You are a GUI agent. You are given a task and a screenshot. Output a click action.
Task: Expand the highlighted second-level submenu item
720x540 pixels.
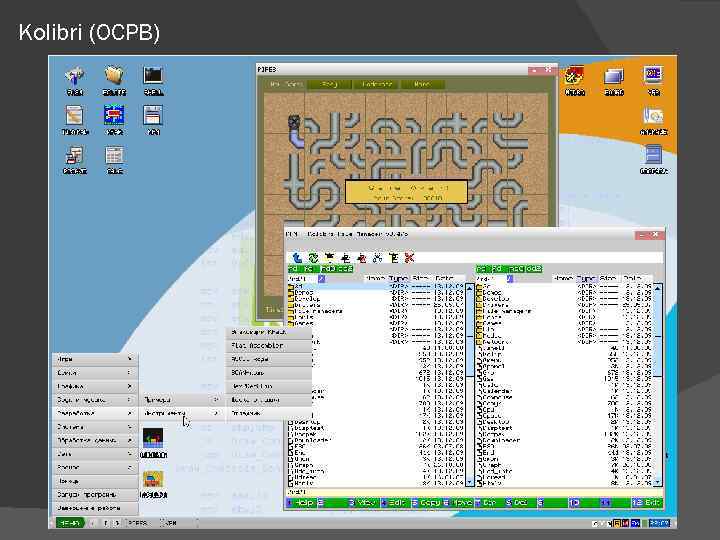point(182,413)
